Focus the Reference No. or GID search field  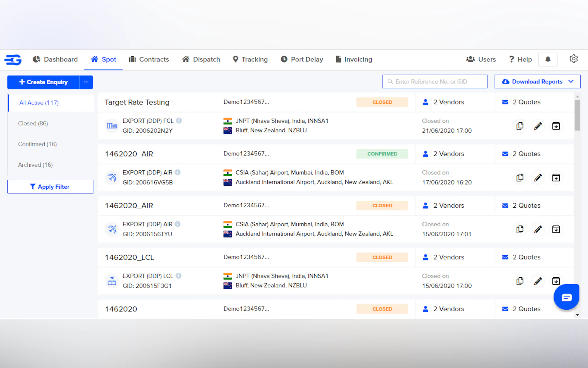435,82
